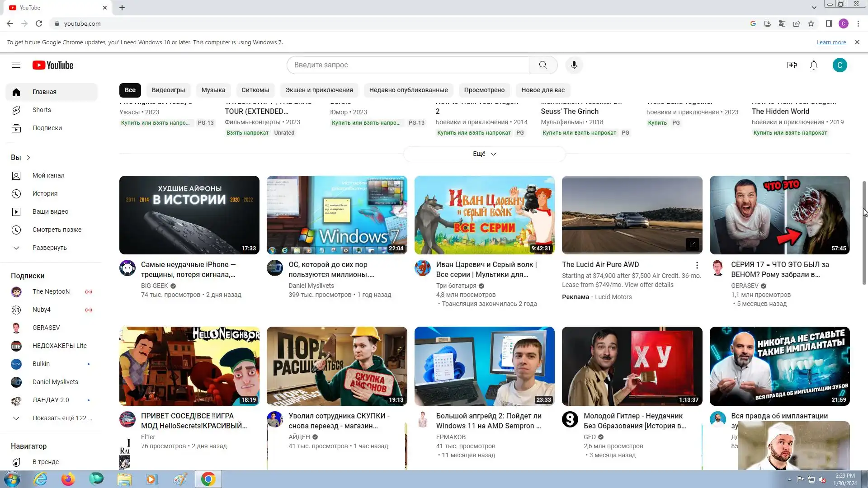Show 122 more subscriptions
The image size is (868, 488).
[x=62, y=418]
